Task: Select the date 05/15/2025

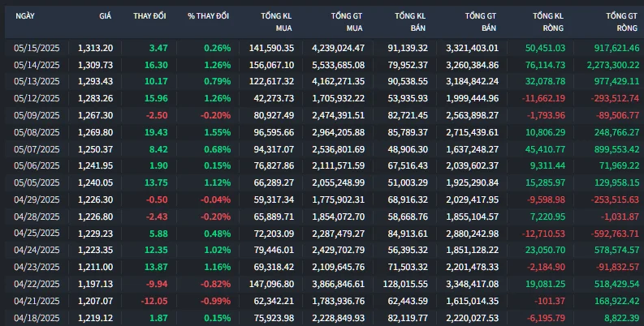Action: point(37,48)
